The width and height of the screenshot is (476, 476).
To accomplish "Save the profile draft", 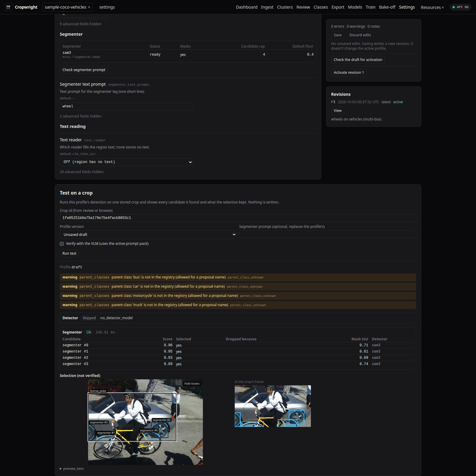I will (x=338, y=35).
